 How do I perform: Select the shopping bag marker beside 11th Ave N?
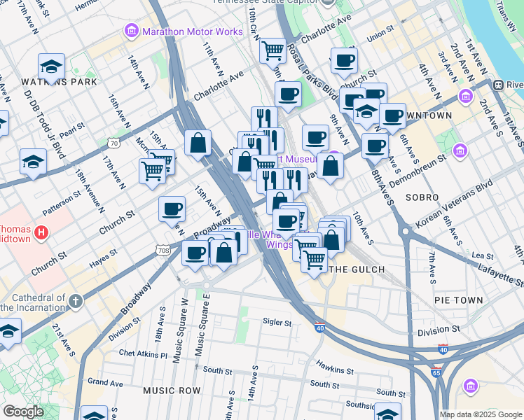(198, 142)
